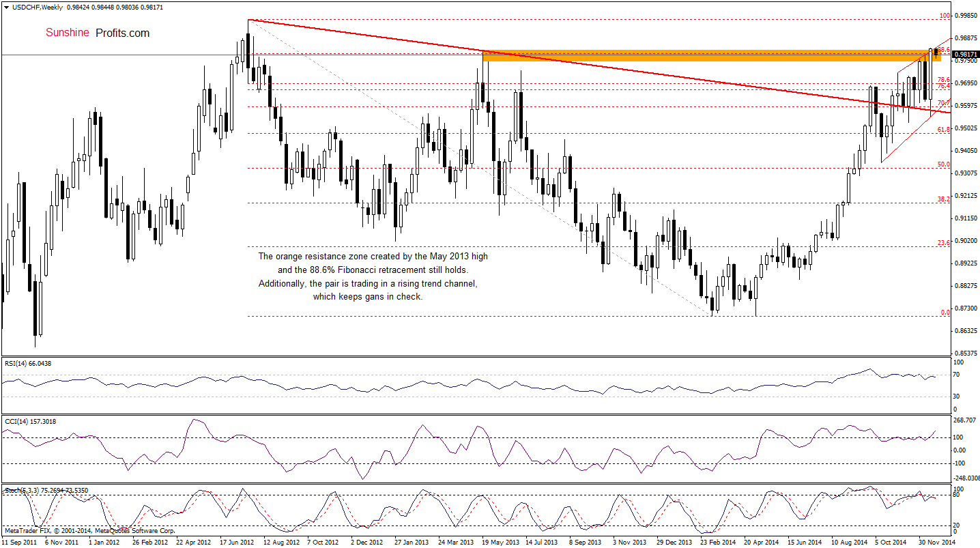Click date label 27 Jan 2013
Screen dimensions: 980x548
pos(412,543)
